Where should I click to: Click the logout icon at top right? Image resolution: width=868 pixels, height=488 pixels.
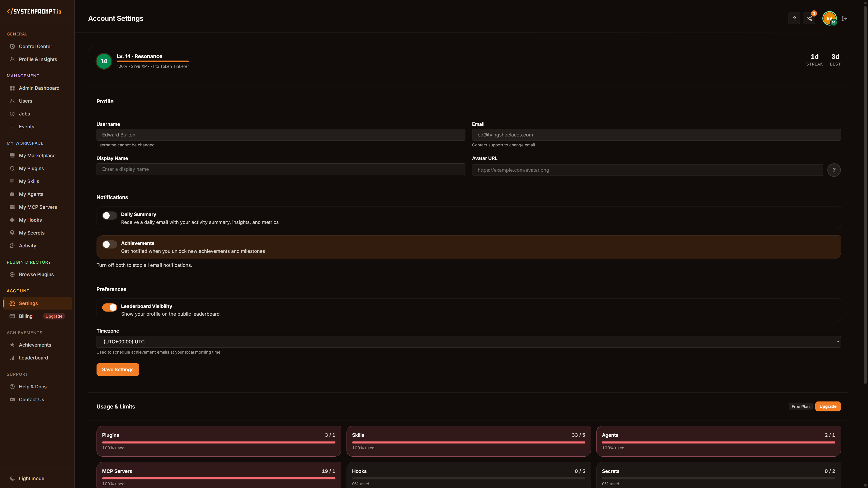click(845, 18)
